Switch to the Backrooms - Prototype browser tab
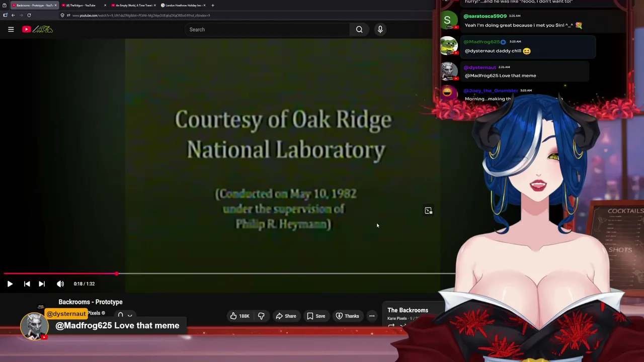 click(34, 5)
